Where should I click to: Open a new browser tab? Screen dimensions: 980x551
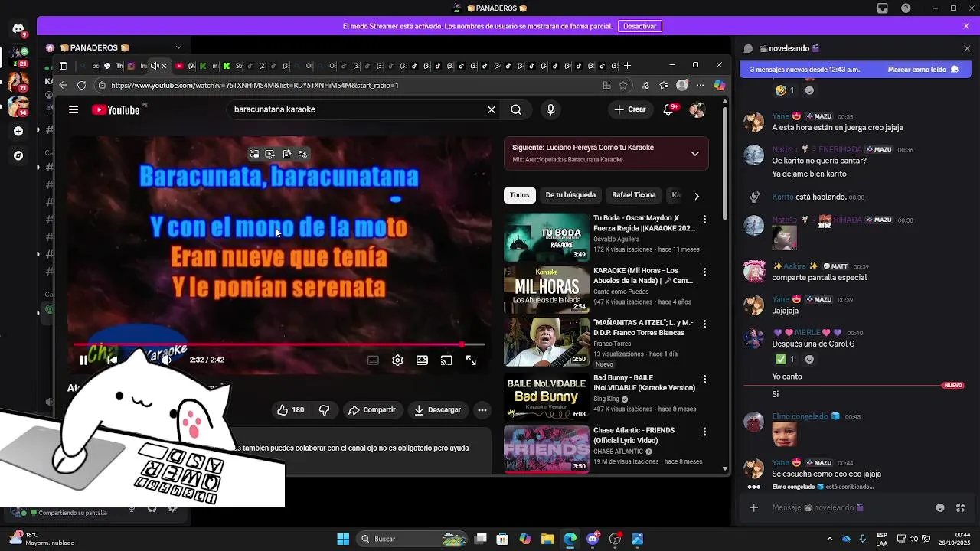click(627, 66)
